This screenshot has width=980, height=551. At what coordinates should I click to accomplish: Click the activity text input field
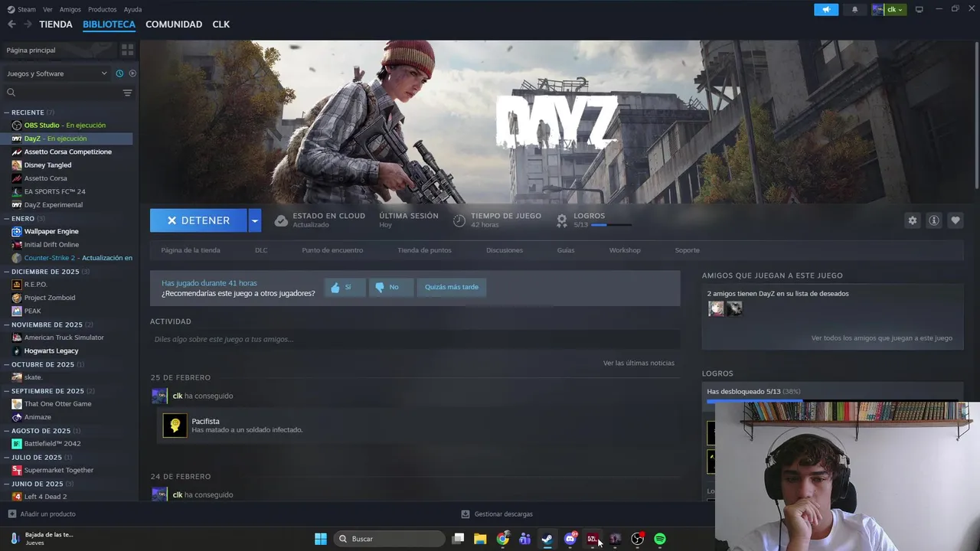(x=415, y=339)
